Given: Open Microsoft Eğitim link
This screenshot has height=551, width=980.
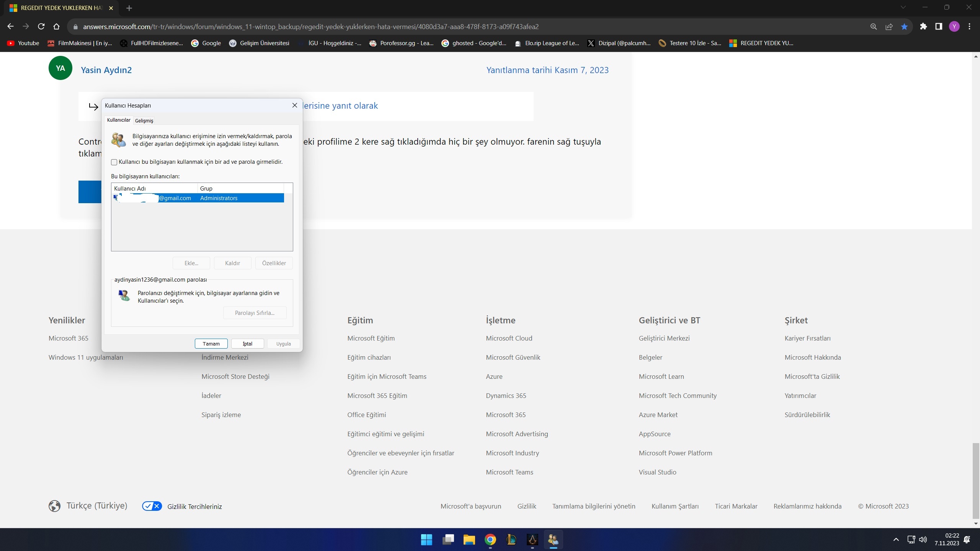Looking at the screenshot, I should click(x=371, y=338).
